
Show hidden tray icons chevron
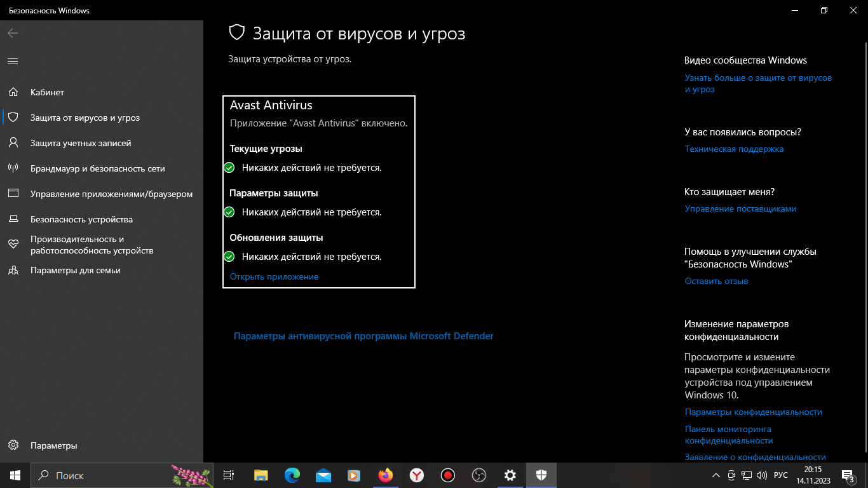point(716,475)
